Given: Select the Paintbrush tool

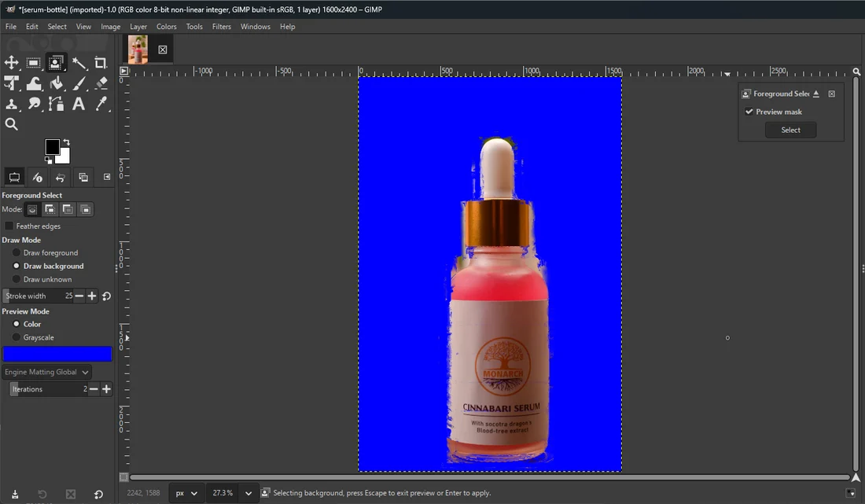Looking at the screenshot, I should pos(79,83).
